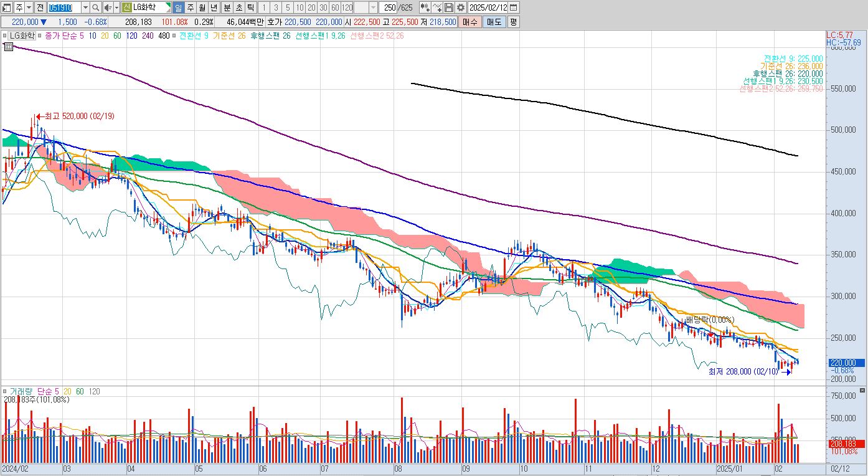The width and height of the screenshot is (868, 476).
Task: Toggle the square marker left of LG화학 legend label
Action: point(4,36)
